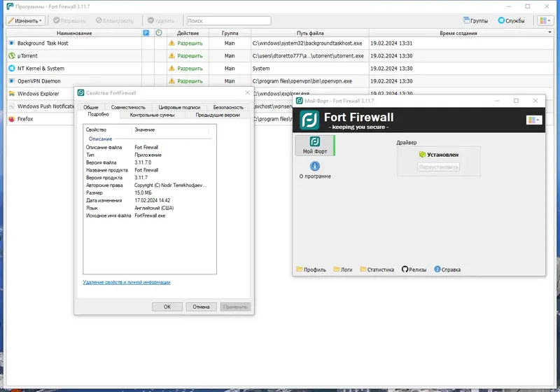Maximize the Мой Форт window
560x392 pixels.
point(516,101)
